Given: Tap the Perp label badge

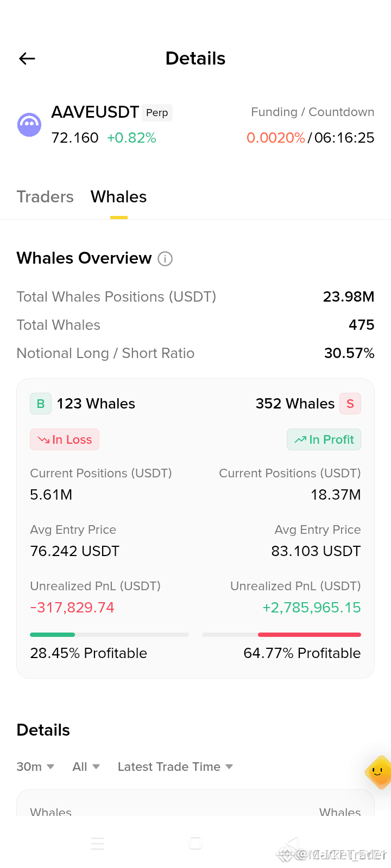Looking at the screenshot, I should click(x=157, y=113).
